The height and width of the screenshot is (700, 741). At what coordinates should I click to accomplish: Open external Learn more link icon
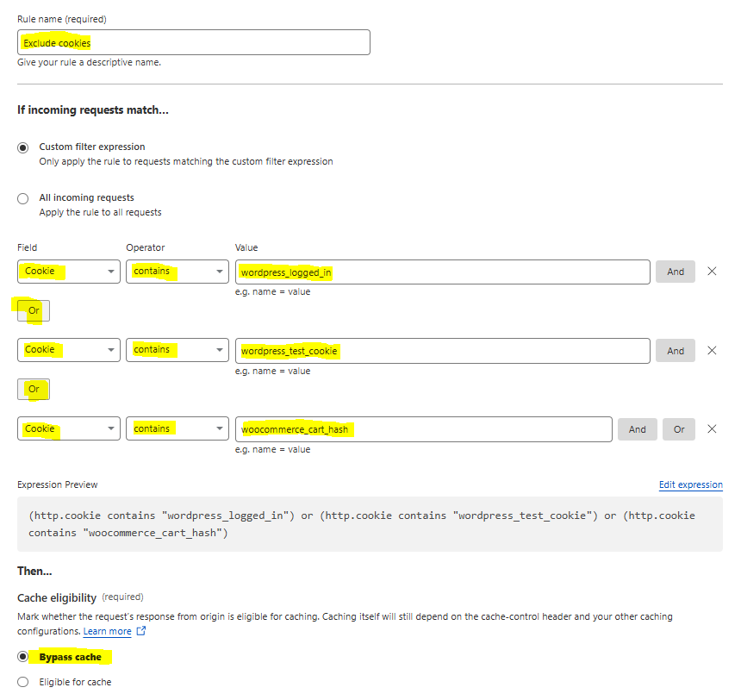[140, 631]
